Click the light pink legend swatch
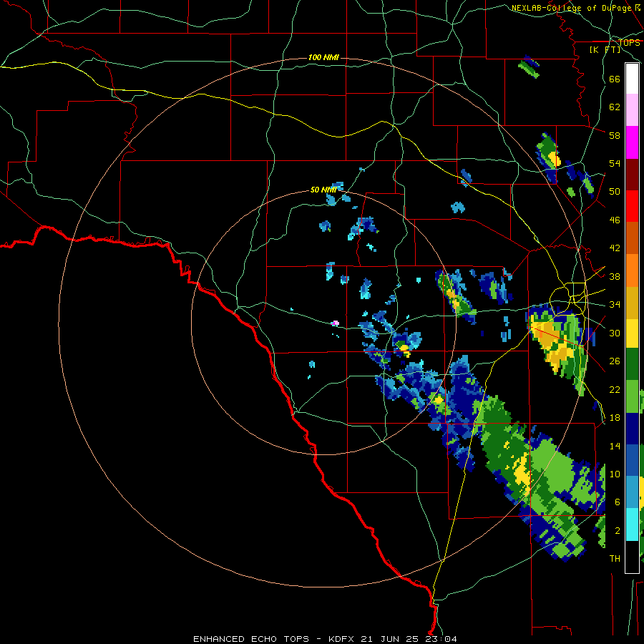Screen dimensions: 644x644 pos(632,109)
